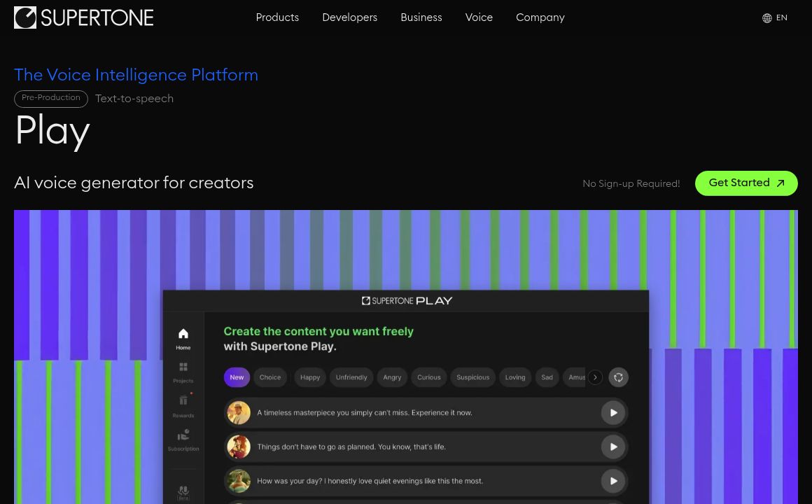Select the 'Happy' emotion chip
The width and height of the screenshot is (812, 504).
click(x=310, y=377)
